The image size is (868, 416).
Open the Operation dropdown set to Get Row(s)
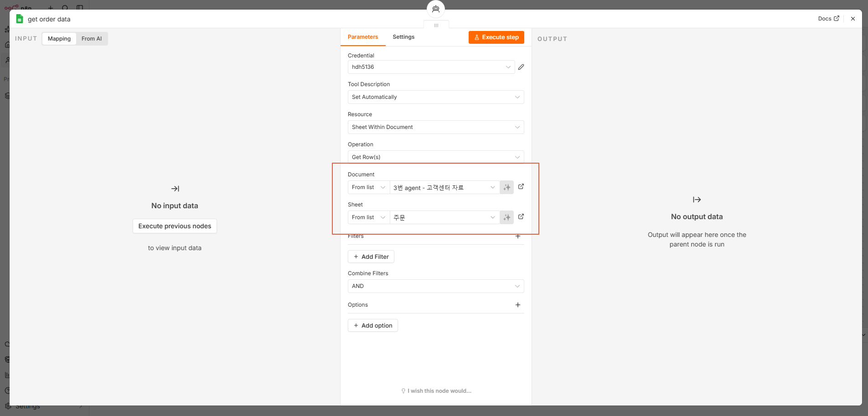(436, 157)
